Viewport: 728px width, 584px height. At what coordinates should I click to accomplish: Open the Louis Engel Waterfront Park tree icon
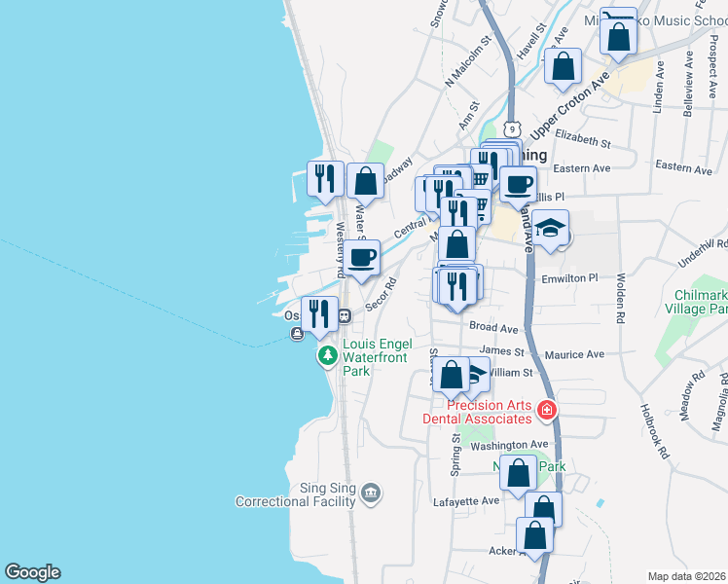[328, 356]
